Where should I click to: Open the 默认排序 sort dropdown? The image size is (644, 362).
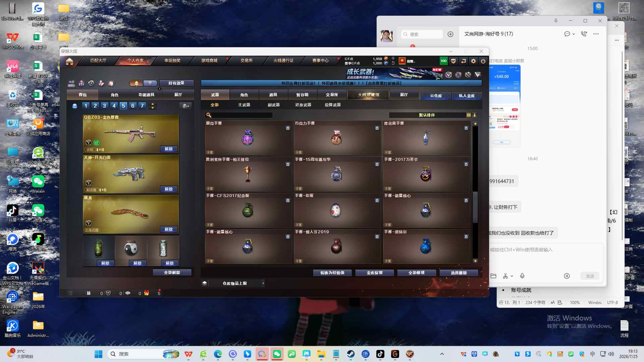pos(427,115)
